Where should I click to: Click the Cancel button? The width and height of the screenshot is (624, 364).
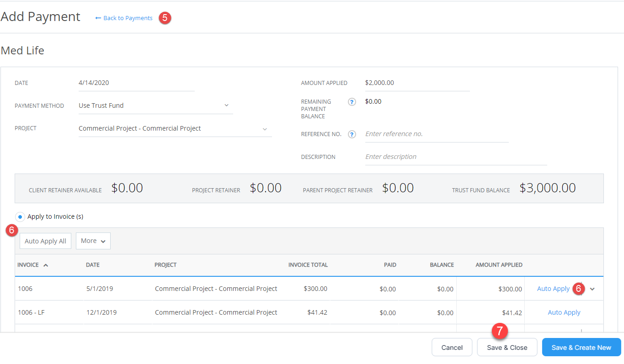[452, 348]
